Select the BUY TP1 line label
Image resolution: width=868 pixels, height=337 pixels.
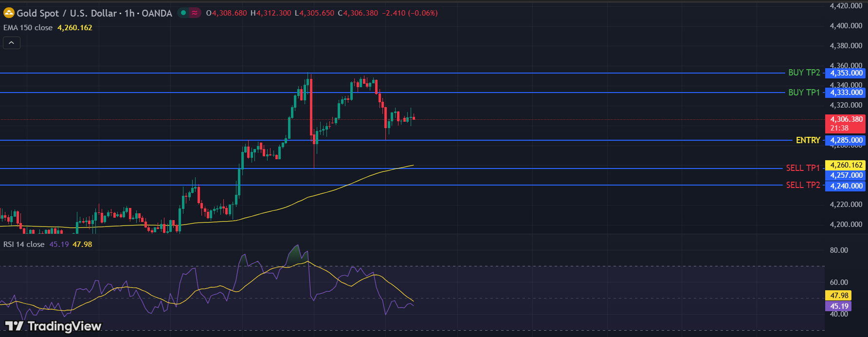pyautogui.click(x=804, y=92)
